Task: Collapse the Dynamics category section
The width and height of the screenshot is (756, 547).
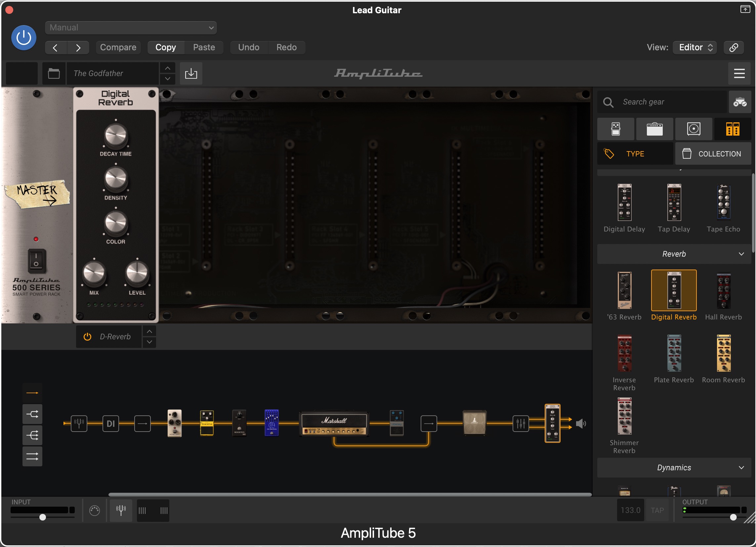Action: coord(674,468)
